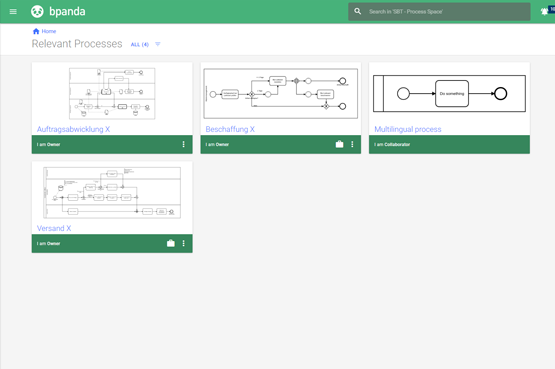The width and height of the screenshot is (555, 369).
Task: Click the Multilingual process diagram thumbnail
Action: [449, 93]
